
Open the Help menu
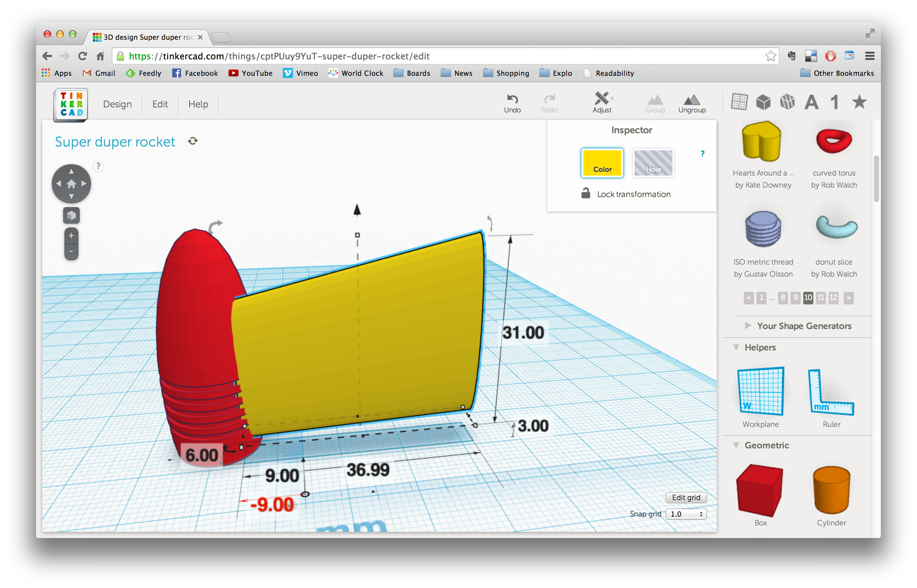pyautogui.click(x=198, y=104)
